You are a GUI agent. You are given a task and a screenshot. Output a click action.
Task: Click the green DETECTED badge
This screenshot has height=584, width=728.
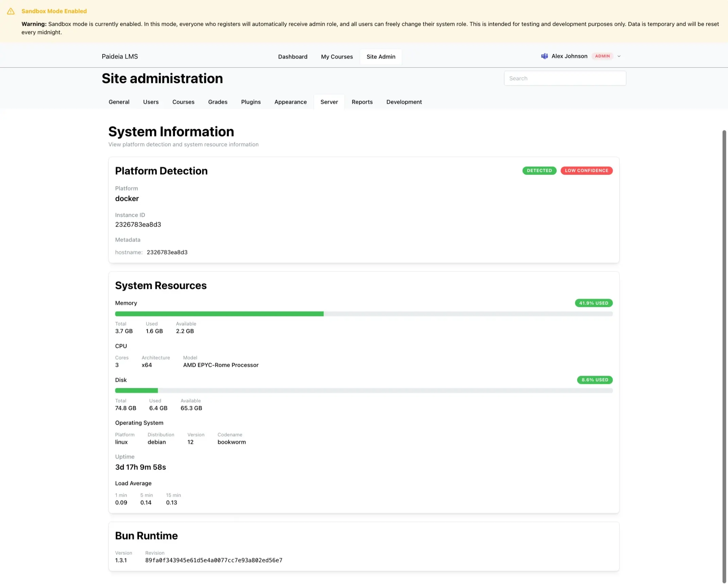[539, 171]
